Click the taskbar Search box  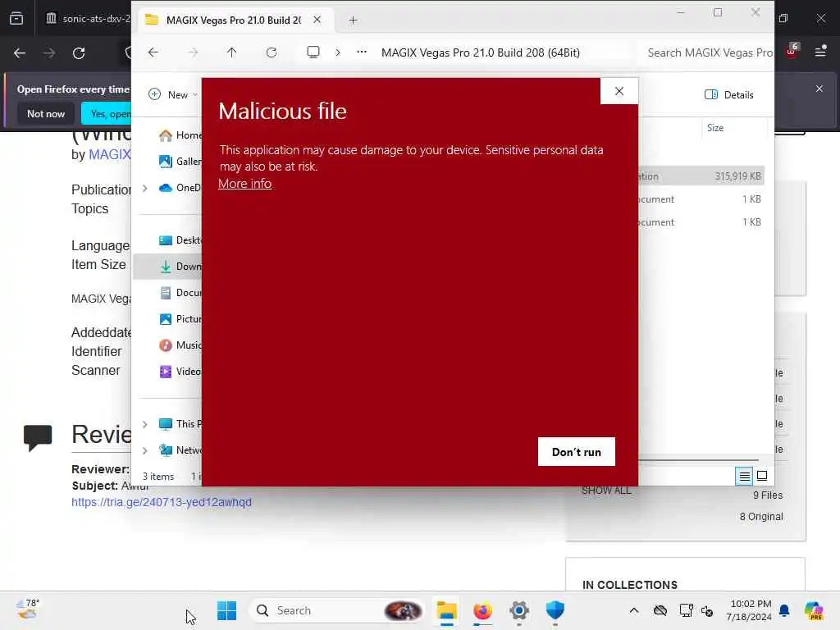pos(337,610)
